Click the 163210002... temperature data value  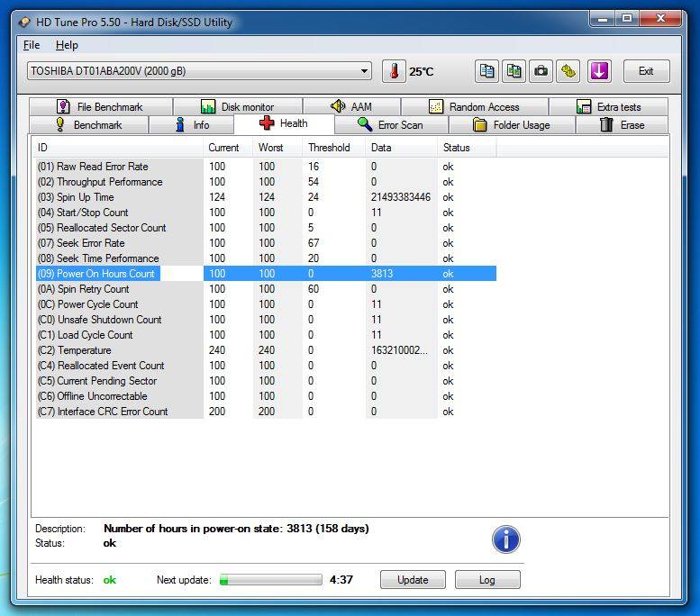pyautogui.click(x=400, y=350)
